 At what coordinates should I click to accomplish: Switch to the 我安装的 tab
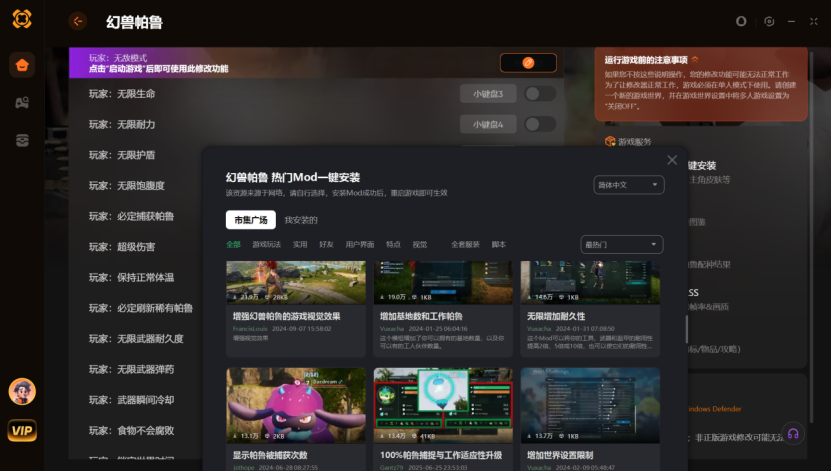tap(301, 220)
